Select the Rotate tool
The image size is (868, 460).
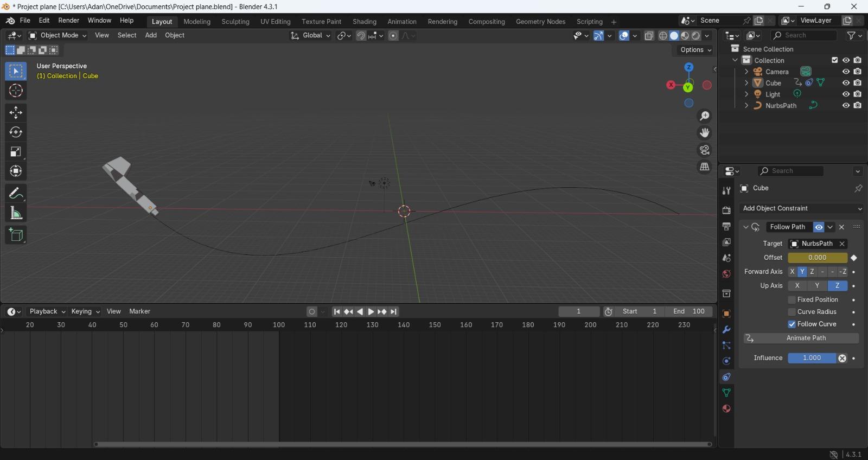click(x=16, y=132)
